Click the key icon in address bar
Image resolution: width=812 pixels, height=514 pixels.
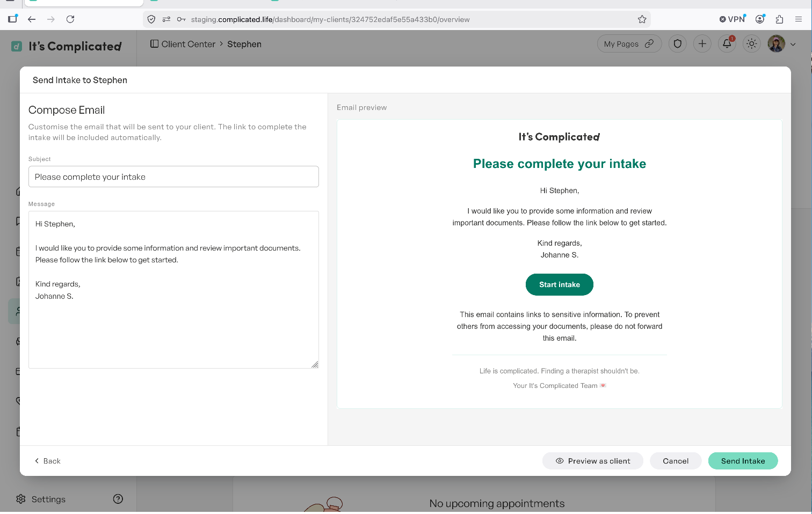182,19
